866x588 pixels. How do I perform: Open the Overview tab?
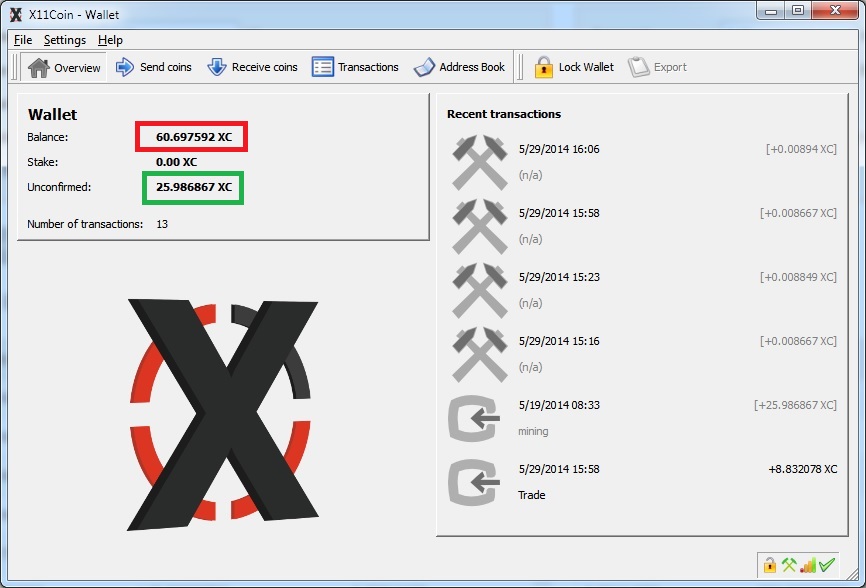click(x=64, y=67)
